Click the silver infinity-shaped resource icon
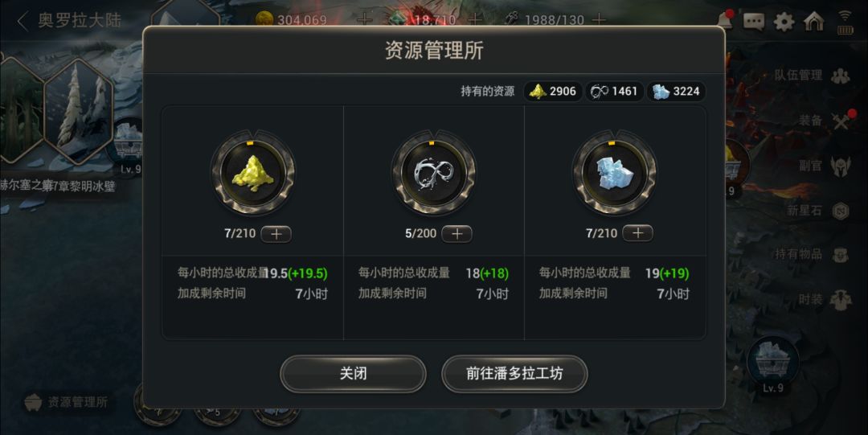The width and height of the screenshot is (868, 435). click(x=434, y=173)
